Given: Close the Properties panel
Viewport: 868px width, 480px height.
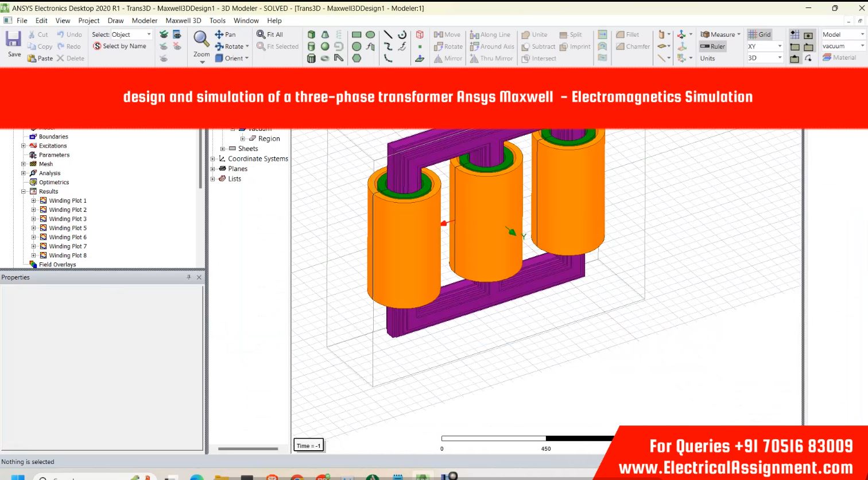Looking at the screenshot, I should [x=199, y=277].
